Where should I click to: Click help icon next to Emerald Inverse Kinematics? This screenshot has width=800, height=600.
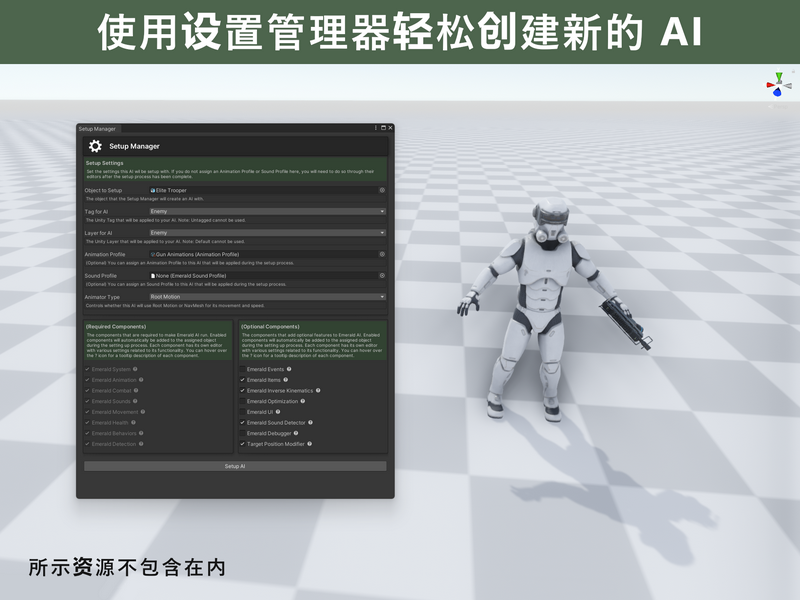318,390
